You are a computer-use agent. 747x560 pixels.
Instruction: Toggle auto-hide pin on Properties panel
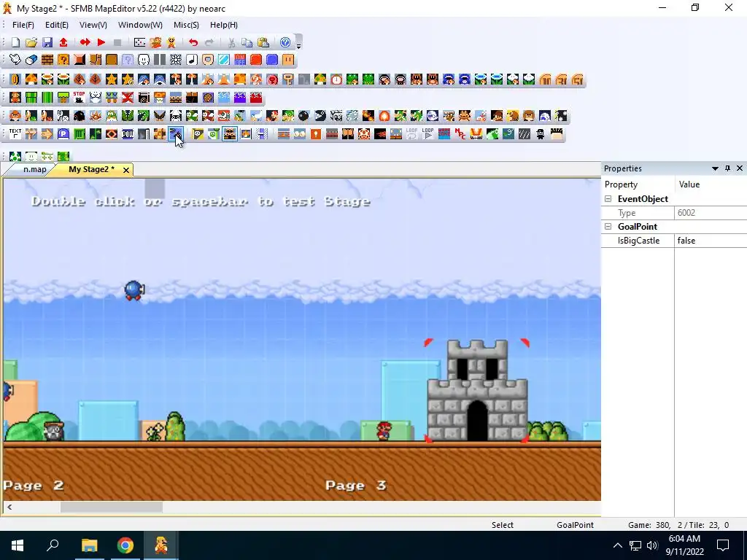point(727,168)
